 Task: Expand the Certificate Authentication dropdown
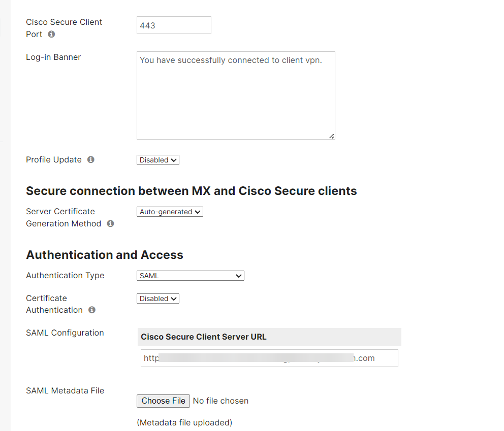(157, 299)
